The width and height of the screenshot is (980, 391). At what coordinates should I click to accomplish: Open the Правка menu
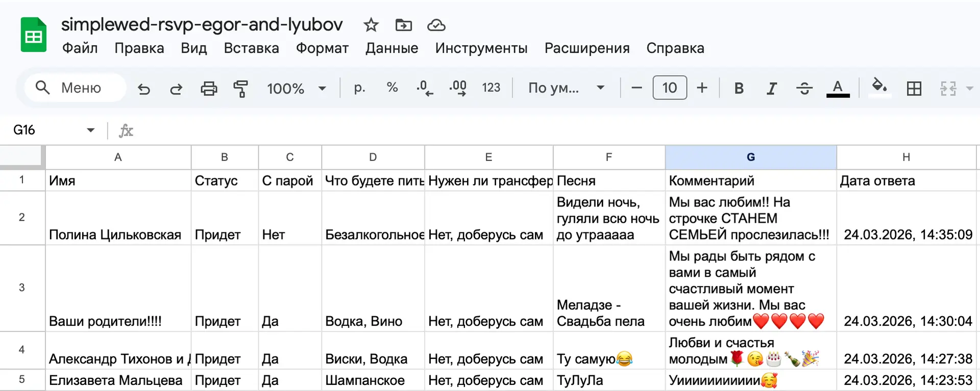tap(139, 48)
